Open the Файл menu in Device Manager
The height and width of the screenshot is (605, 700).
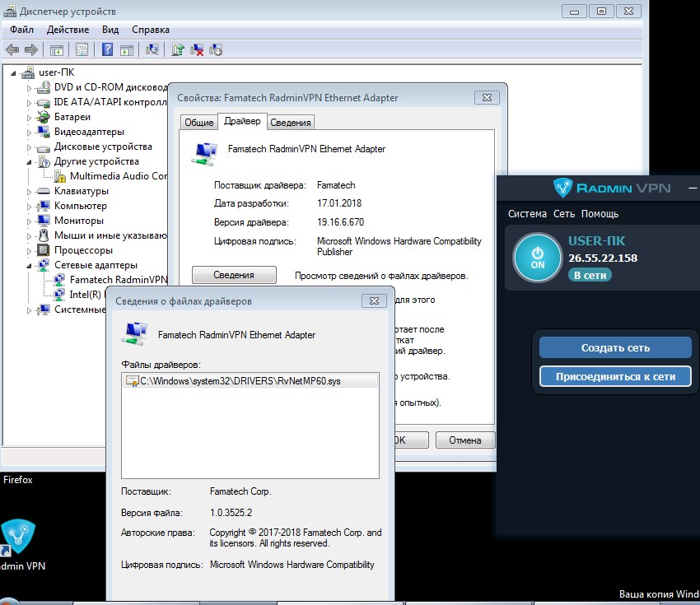pos(22,30)
